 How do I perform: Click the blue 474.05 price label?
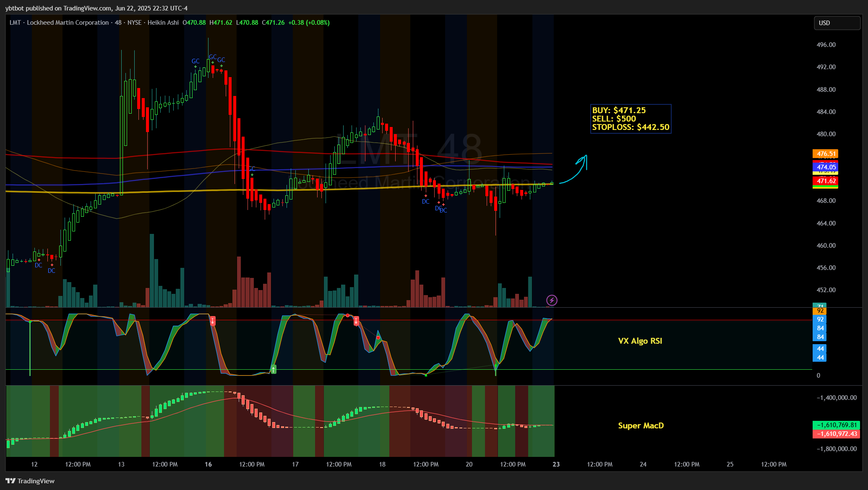click(x=825, y=167)
